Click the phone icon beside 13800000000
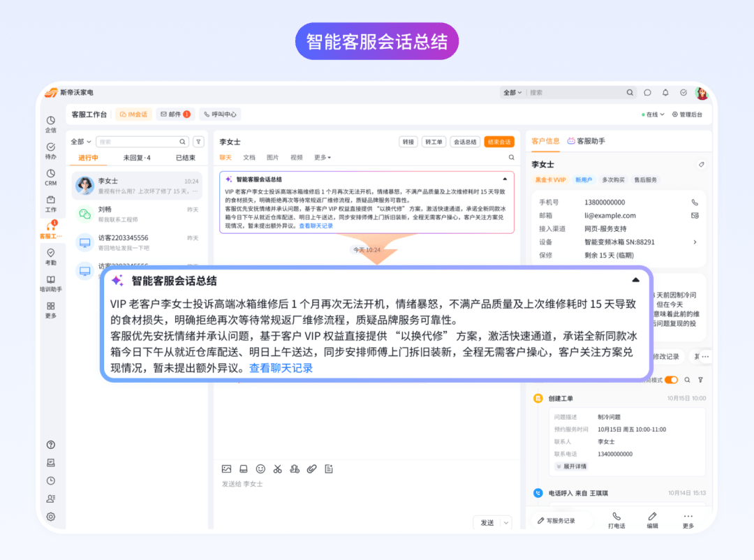Viewport: 754px width, 560px height. (x=695, y=202)
